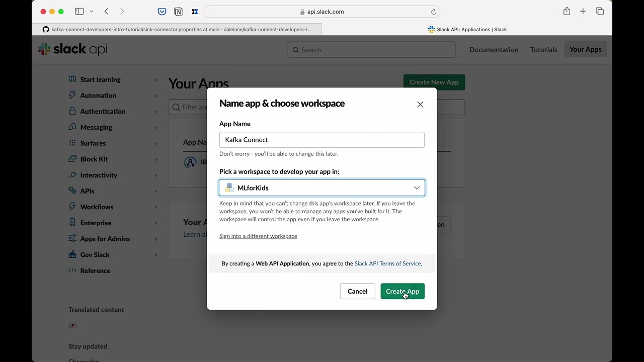Open the Enterprise sidebar item
Viewport: 644px width, 362px height.
96,223
